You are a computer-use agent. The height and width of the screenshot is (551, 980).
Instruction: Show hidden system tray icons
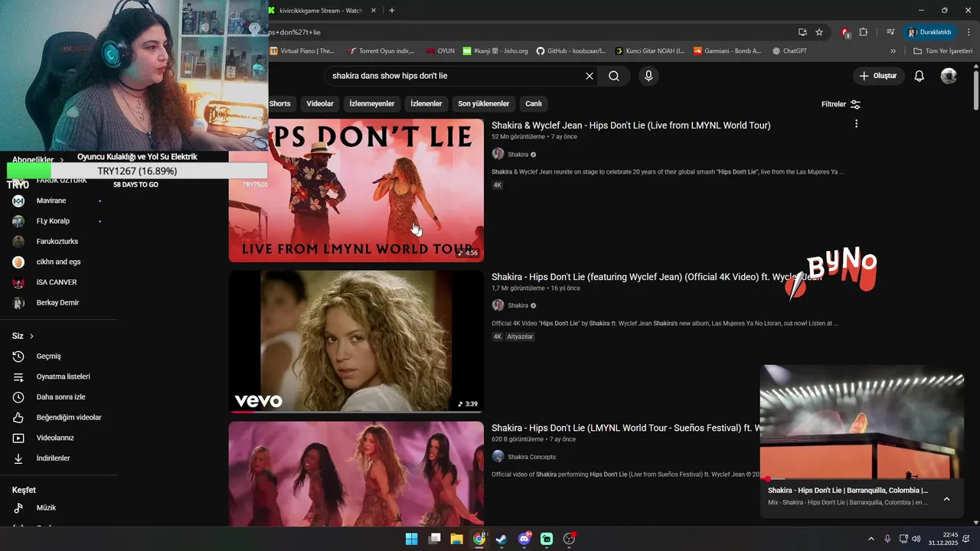click(x=871, y=539)
